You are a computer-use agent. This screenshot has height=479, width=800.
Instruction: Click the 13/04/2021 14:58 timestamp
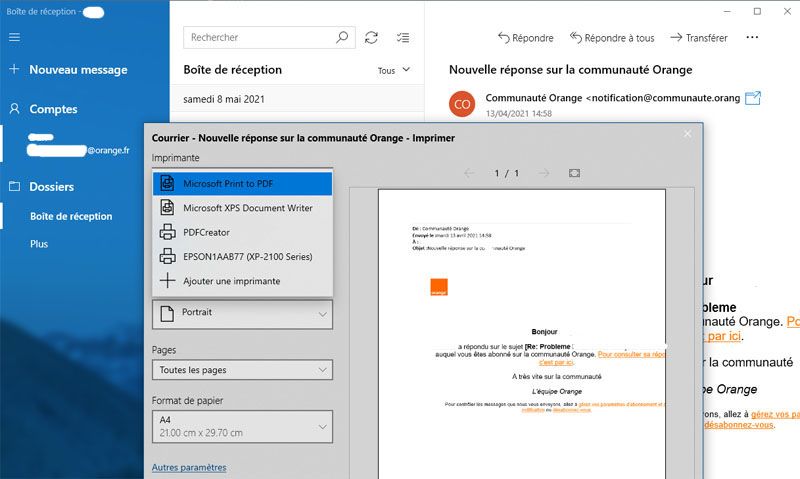pyautogui.click(x=519, y=113)
